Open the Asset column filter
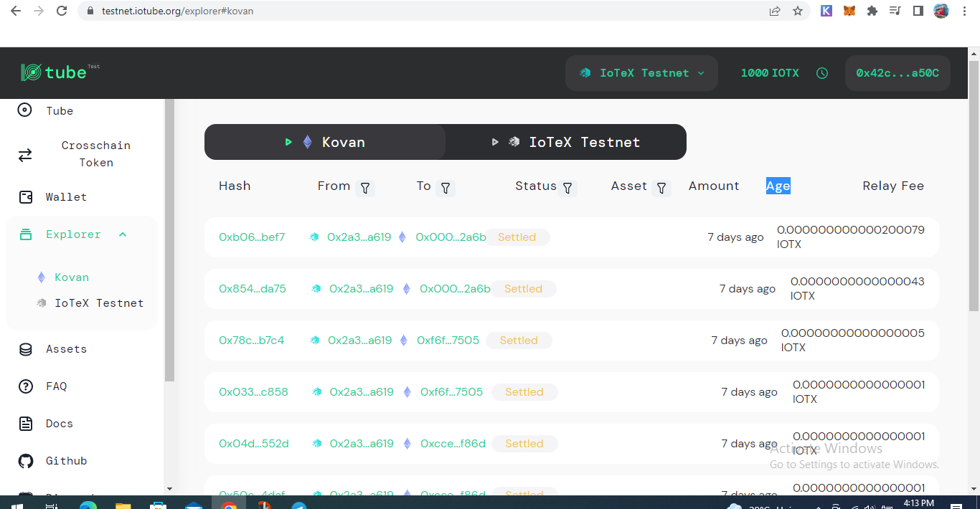The width and height of the screenshot is (980, 509). [x=662, y=188]
